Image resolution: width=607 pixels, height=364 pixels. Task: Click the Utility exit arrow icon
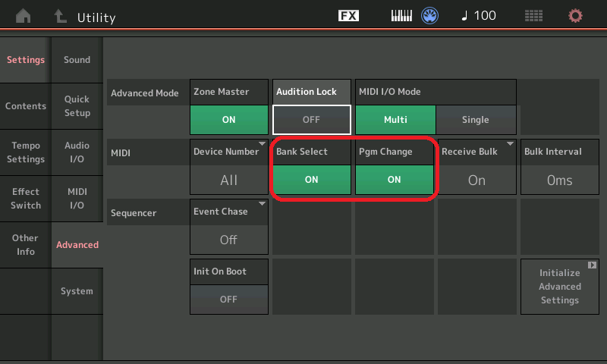click(59, 16)
